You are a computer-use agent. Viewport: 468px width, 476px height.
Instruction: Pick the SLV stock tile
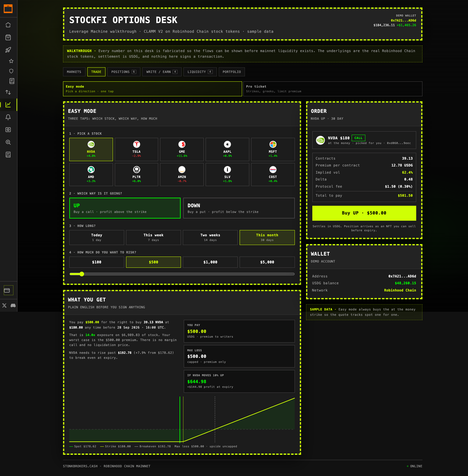click(x=227, y=175)
